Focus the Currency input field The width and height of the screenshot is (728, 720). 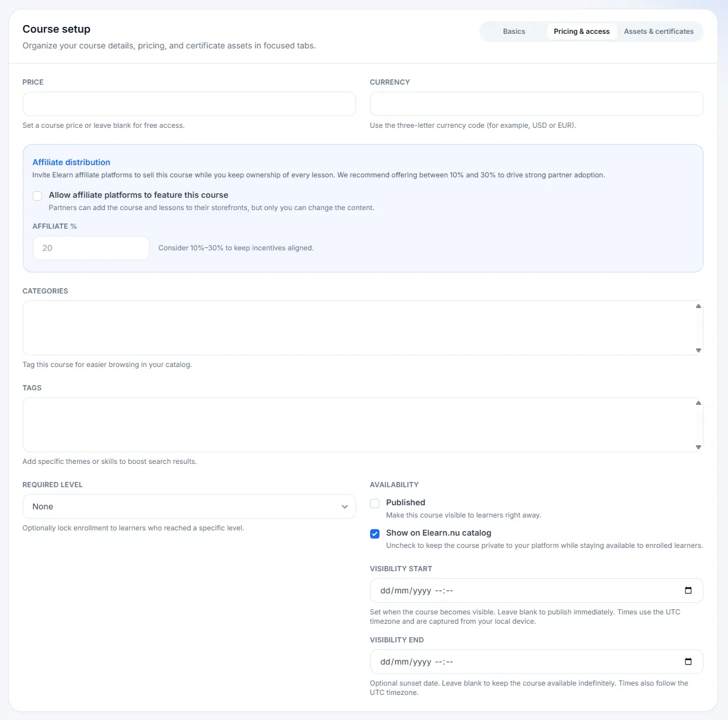point(536,104)
